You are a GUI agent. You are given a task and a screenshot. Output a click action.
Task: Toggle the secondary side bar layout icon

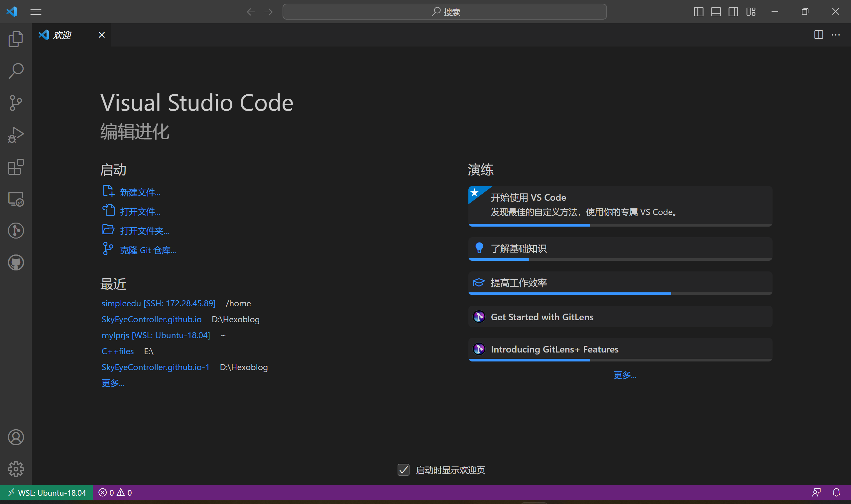click(733, 12)
